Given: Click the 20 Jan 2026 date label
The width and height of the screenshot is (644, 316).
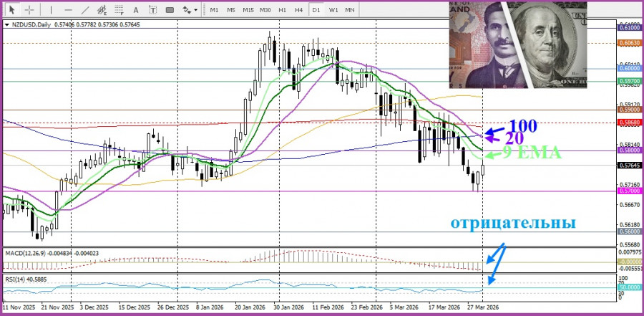Looking at the screenshot, I should click(x=250, y=308).
